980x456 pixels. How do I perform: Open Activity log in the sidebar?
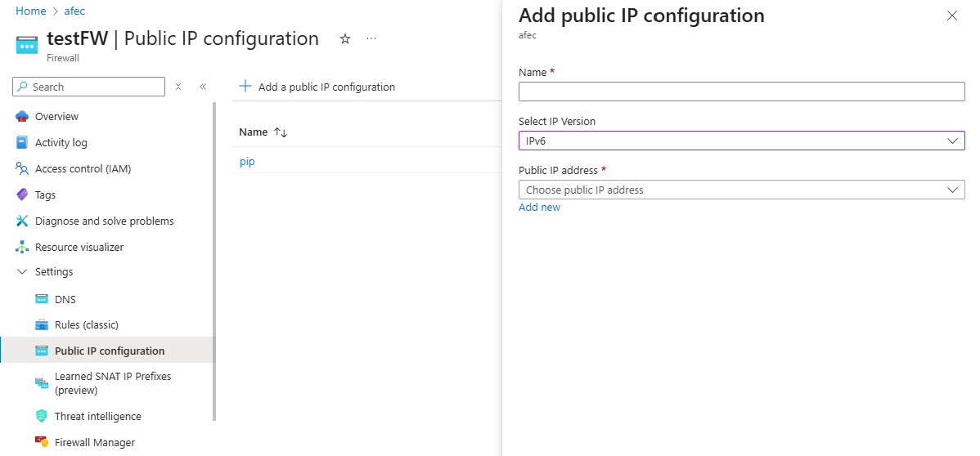coord(61,142)
